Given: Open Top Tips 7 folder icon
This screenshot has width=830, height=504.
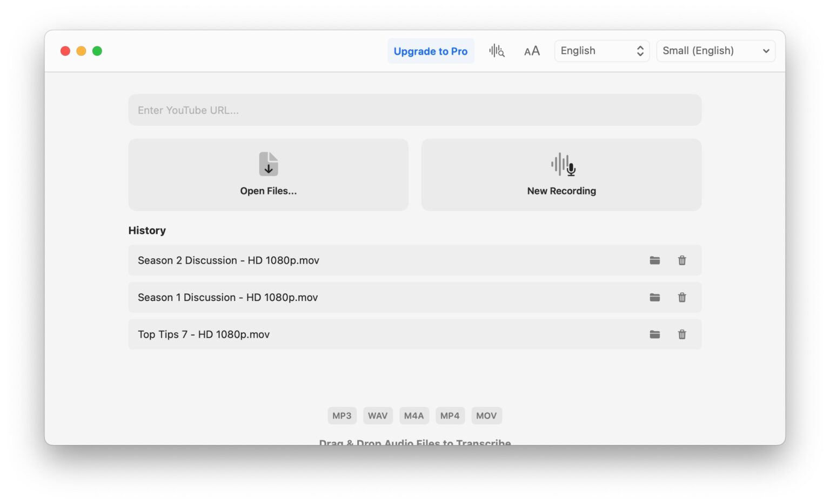Looking at the screenshot, I should [654, 334].
